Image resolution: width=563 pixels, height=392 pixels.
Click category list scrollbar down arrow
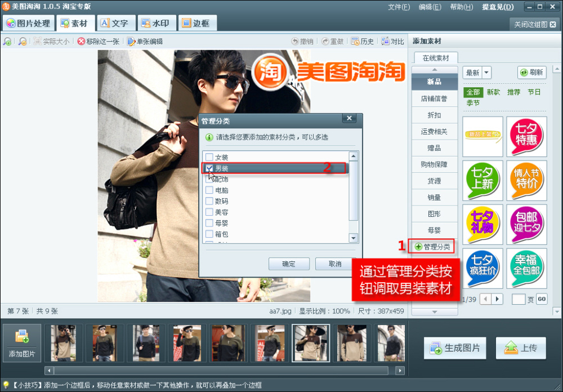[354, 238]
